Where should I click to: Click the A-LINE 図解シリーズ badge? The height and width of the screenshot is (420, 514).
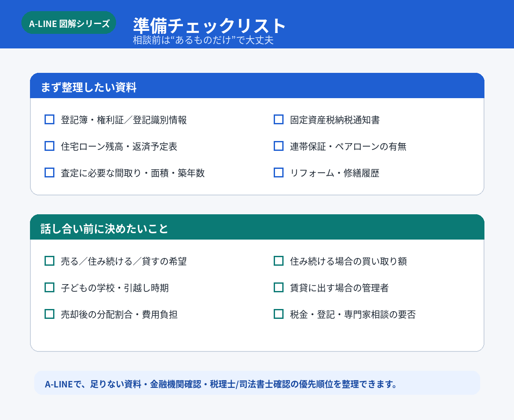coord(69,23)
